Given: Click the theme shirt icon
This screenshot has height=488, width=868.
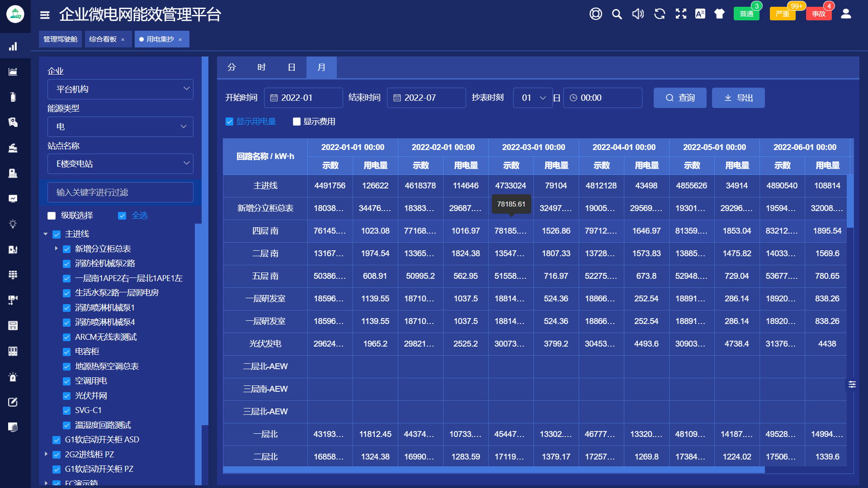Looking at the screenshot, I should [719, 14].
